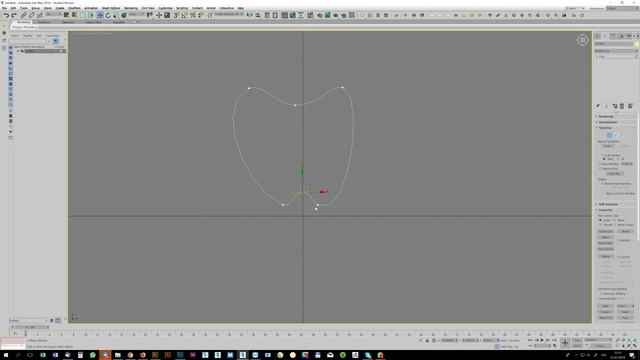Select the Segment sub-object level icon
640x360 pixels.
616,135
